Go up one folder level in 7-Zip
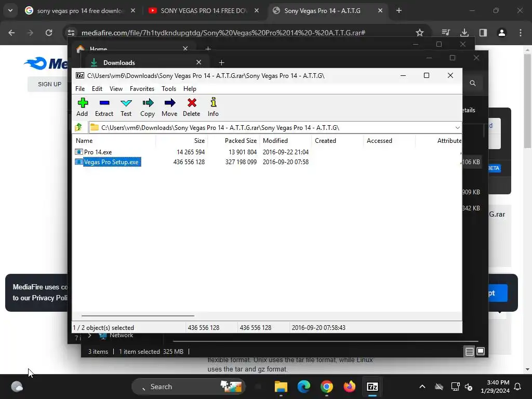 click(x=79, y=128)
